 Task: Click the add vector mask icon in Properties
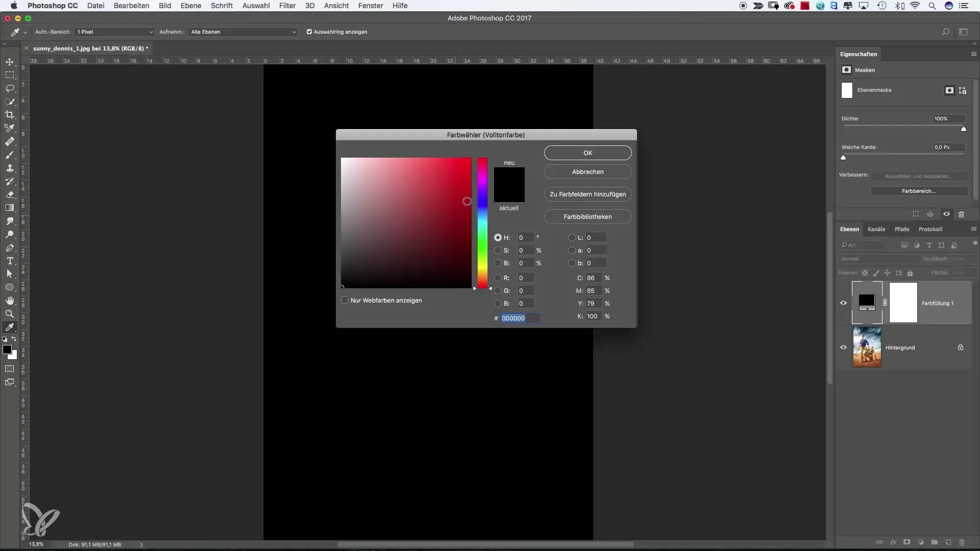(x=963, y=90)
